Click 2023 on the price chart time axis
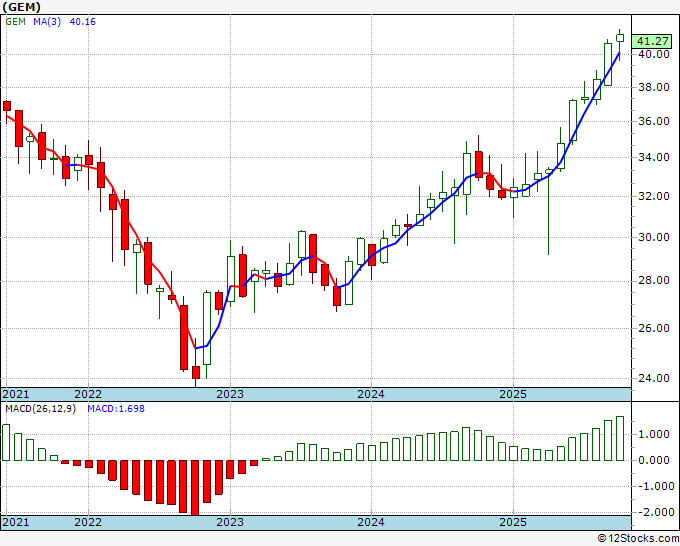 click(230, 394)
